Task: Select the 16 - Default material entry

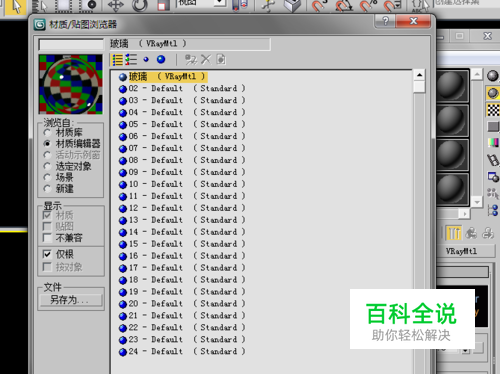Action: pyautogui.click(x=182, y=256)
